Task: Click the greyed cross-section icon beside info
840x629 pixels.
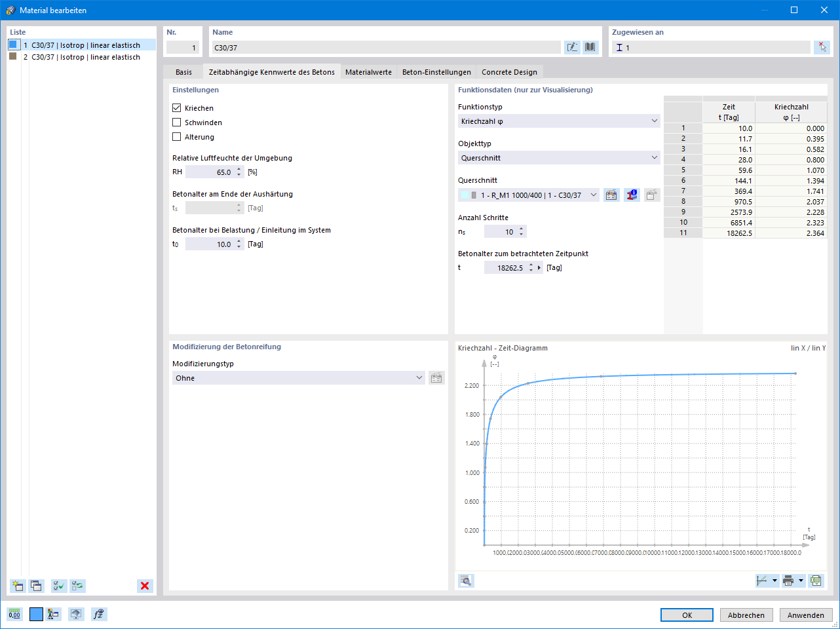Action: 652,195
